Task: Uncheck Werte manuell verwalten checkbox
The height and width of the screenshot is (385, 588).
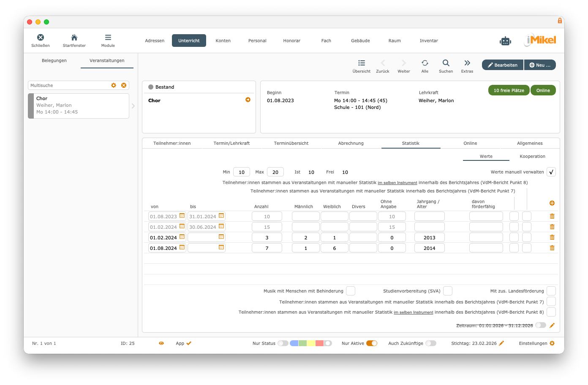Action: click(551, 172)
